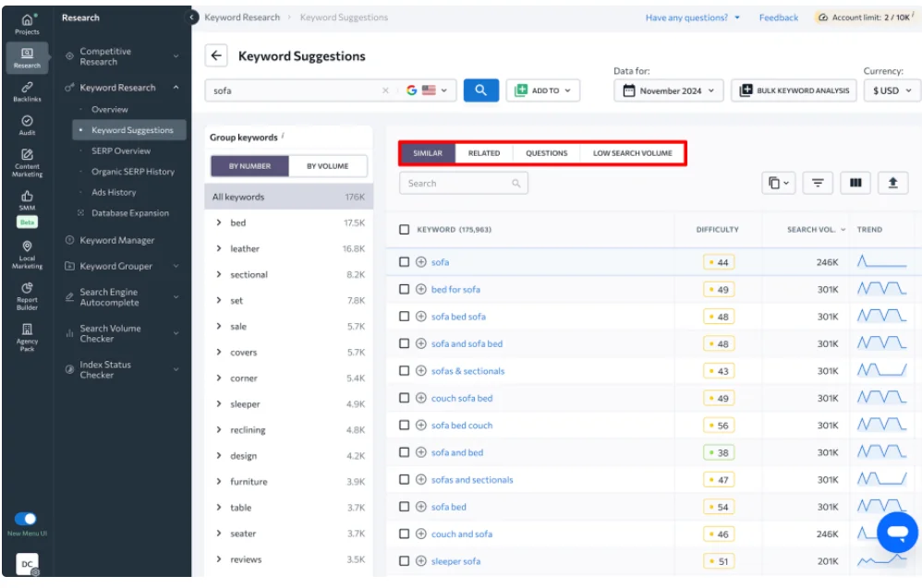
Task: Switch to the RELATED tab
Action: pyautogui.click(x=484, y=153)
